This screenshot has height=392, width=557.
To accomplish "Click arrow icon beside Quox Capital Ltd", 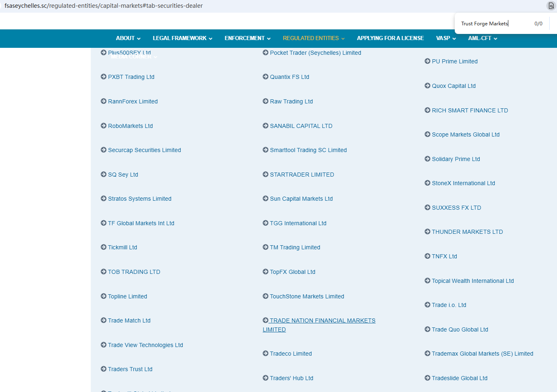I will pyautogui.click(x=427, y=85).
